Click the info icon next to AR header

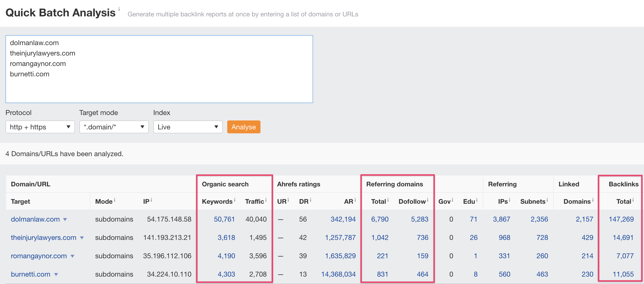click(355, 200)
